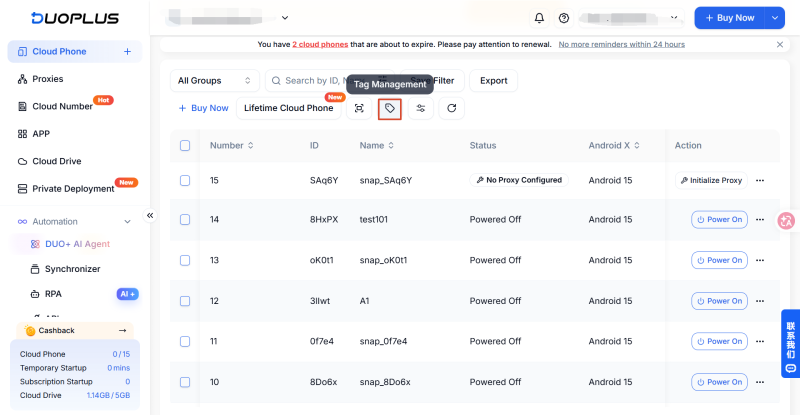Check the box for test101 row
Image resolution: width=800 pixels, height=415 pixels.
185,219
